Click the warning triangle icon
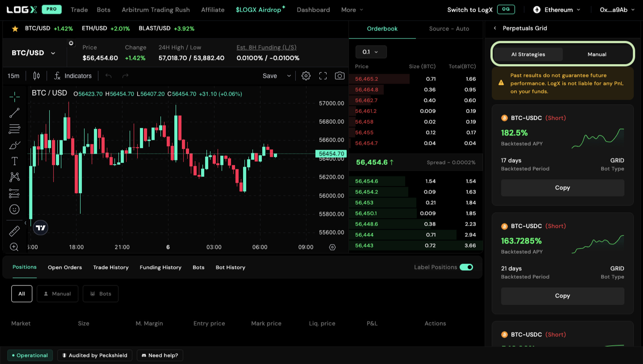643x364 pixels. click(x=501, y=83)
